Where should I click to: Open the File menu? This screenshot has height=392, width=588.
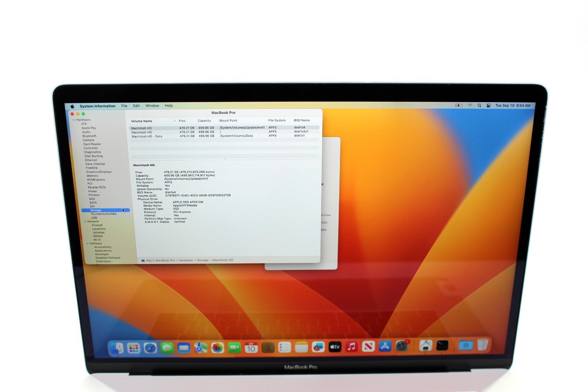(x=124, y=106)
